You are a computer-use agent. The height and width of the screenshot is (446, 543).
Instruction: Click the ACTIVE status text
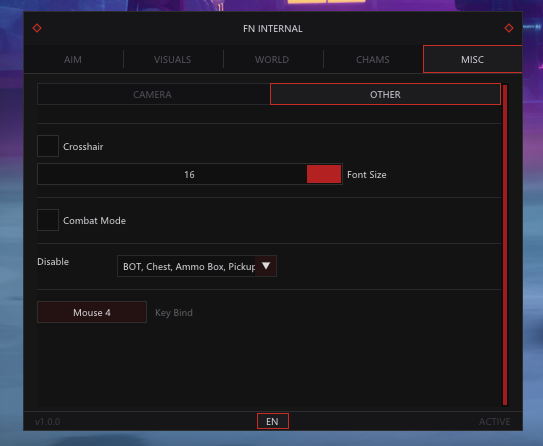495,421
